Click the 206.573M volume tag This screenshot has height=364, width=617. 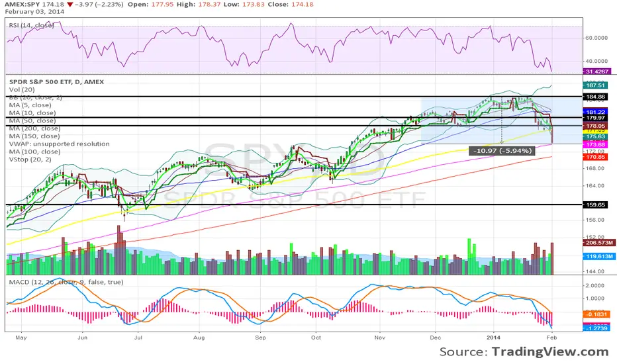pyautogui.click(x=598, y=243)
